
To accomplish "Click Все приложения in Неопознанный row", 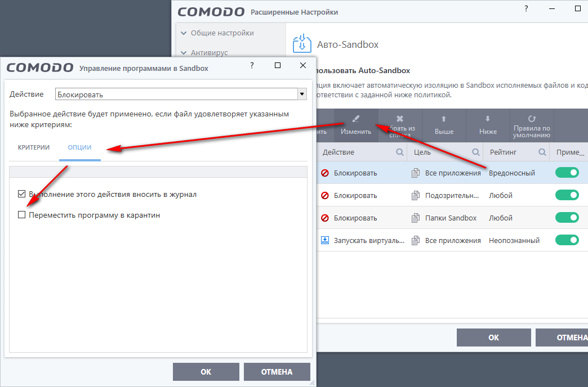I will pos(453,240).
